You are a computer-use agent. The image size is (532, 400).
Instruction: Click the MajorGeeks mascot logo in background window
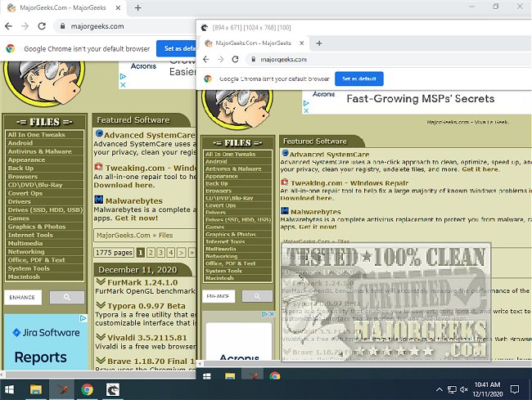44,83
